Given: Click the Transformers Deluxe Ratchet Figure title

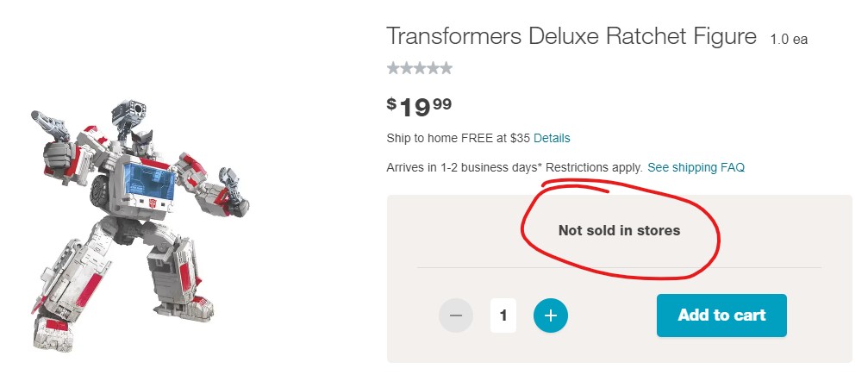Looking at the screenshot, I should point(571,37).
